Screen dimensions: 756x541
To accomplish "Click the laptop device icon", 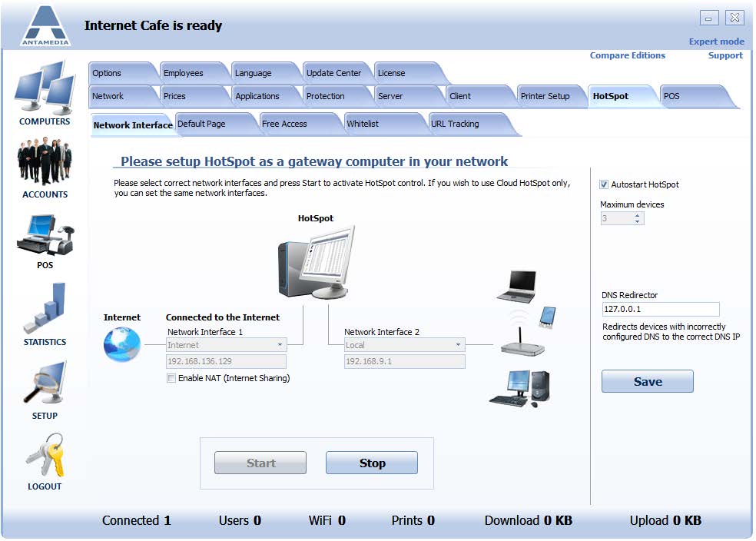I will pos(517,286).
